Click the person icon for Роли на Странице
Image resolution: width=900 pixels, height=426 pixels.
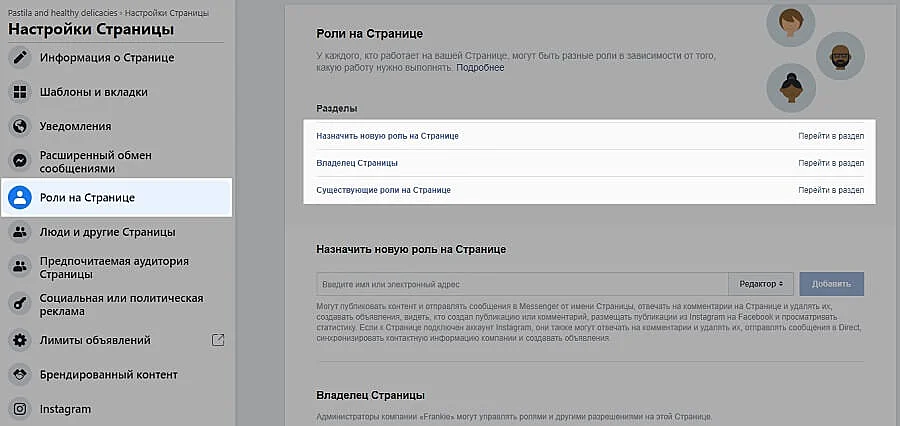pyautogui.click(x=19, y=197)
